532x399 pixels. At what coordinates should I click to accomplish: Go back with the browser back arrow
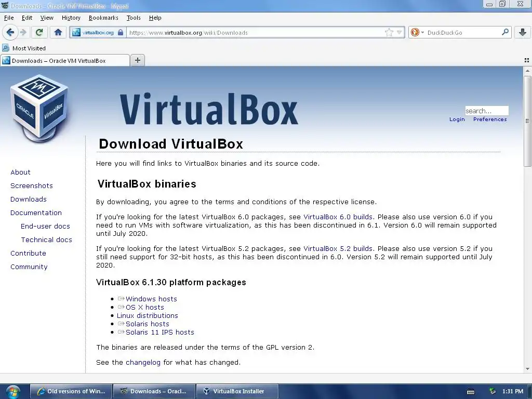(10, 32)
